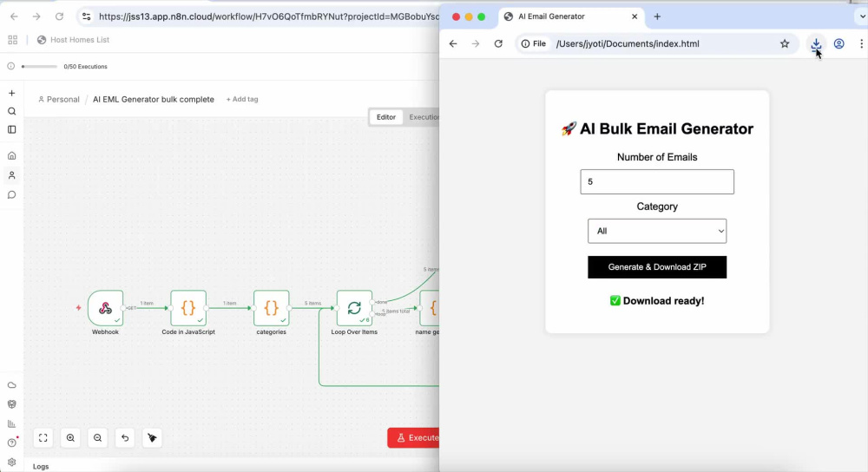This screenshot has width=868, height=472.
Task: Click Generate & Download ZIP
Action: click(x=657, y=266)
